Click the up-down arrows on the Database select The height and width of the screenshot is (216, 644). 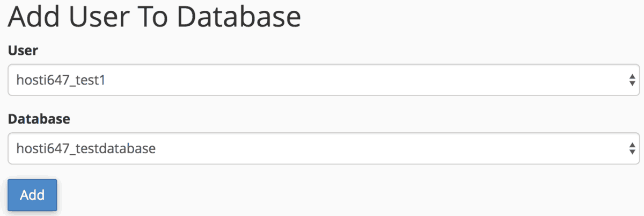632,148
